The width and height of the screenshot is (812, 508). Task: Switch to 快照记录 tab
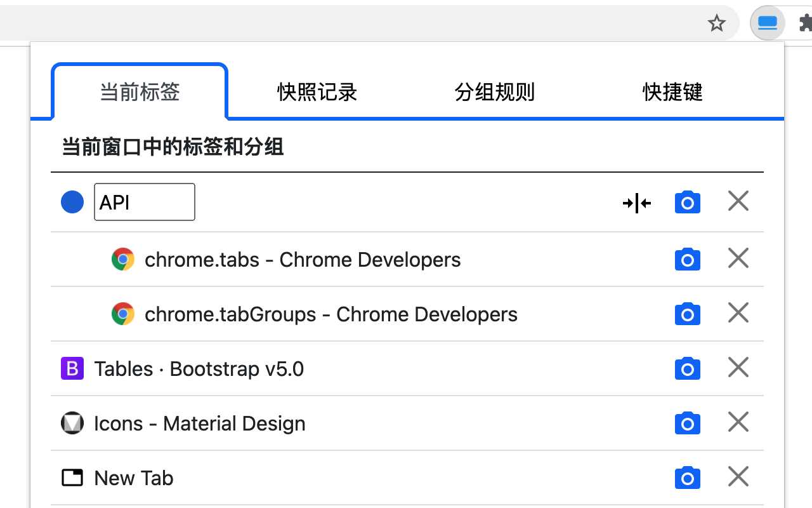tap(317, 92)
